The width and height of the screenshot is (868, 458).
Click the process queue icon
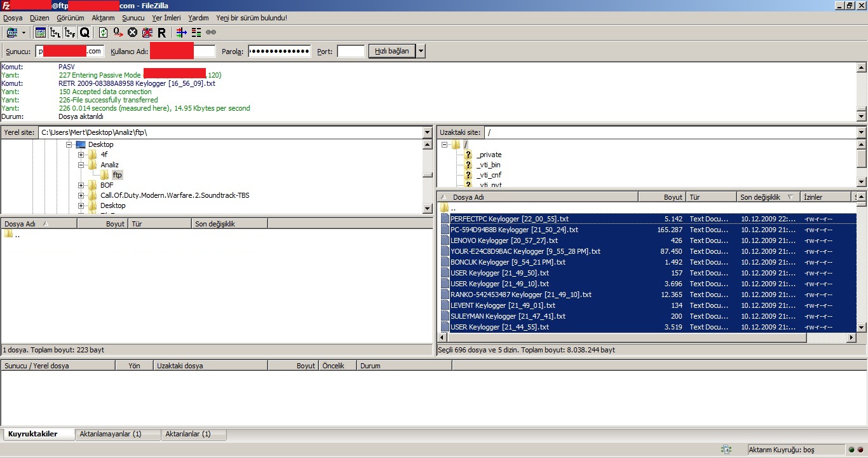118,32
